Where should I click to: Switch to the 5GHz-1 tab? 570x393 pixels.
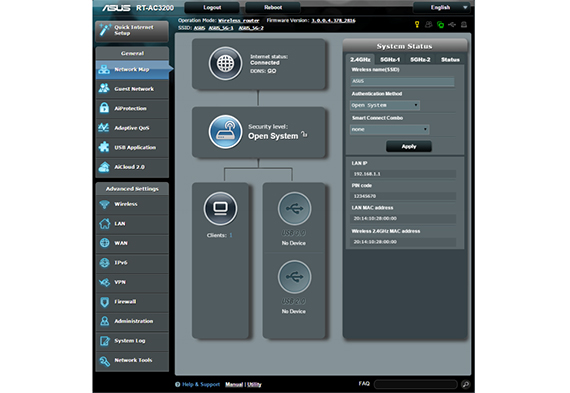tap(390, 59)
